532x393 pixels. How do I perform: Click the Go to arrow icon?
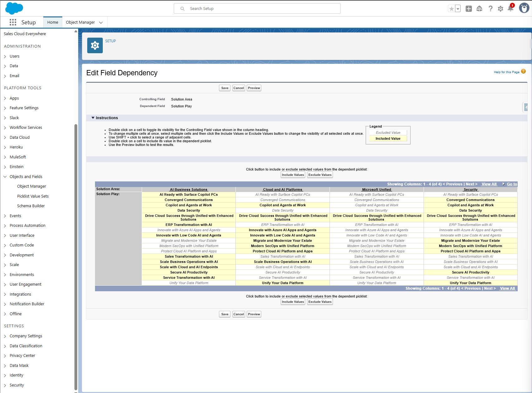504,184
